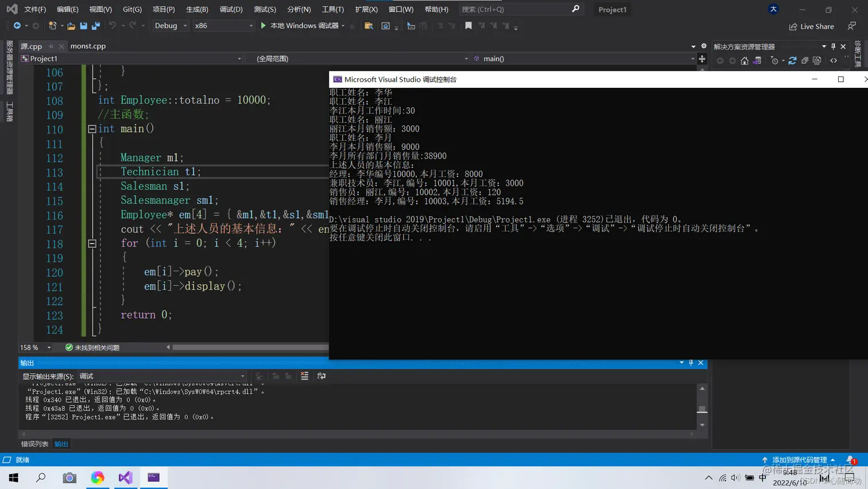This screenshot has height=489, width=868.
Task: Close the Output panel
Action: 701,363
